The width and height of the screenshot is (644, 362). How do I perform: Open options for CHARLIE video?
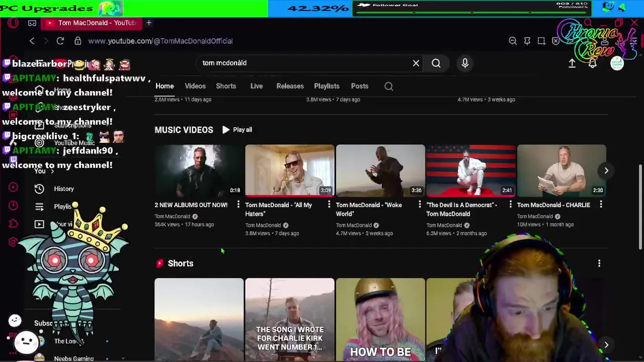pyautogui.click(x=601, y=205)
